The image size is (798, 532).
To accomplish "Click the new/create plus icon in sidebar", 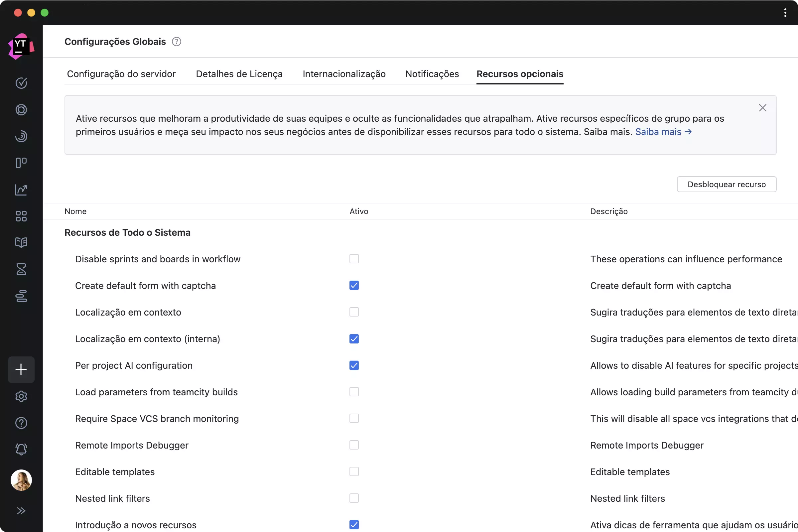I will click(x=21, y=369).
